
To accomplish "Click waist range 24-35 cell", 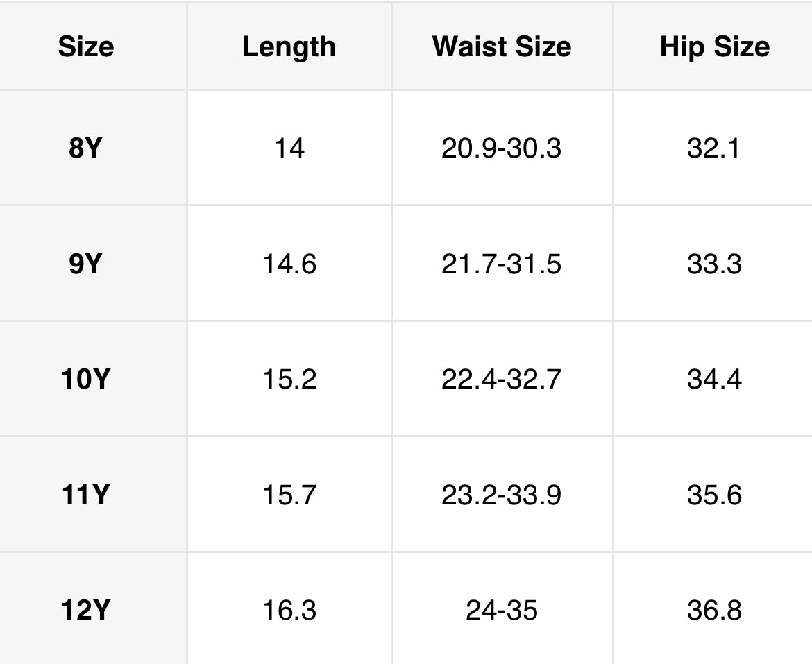I will click(x=501, y=611).
